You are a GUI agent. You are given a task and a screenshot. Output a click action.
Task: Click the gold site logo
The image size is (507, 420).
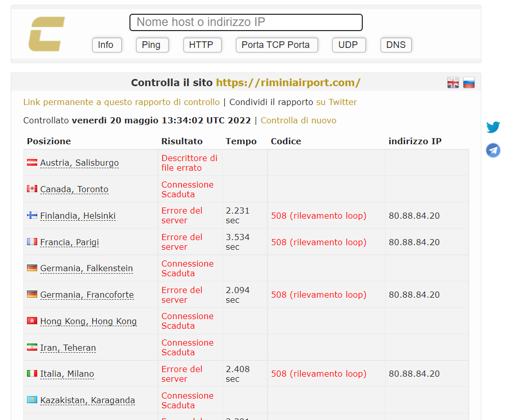coord(46,34)
